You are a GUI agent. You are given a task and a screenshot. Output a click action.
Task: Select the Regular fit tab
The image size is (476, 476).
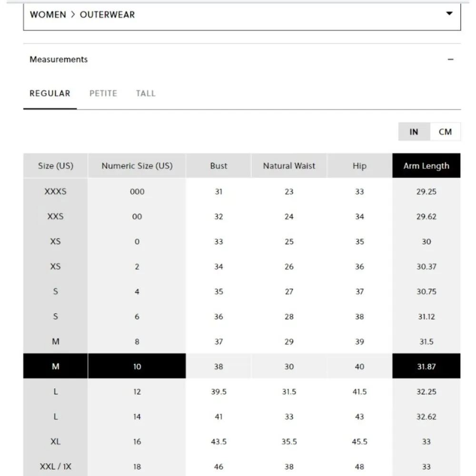pos(50,93)
